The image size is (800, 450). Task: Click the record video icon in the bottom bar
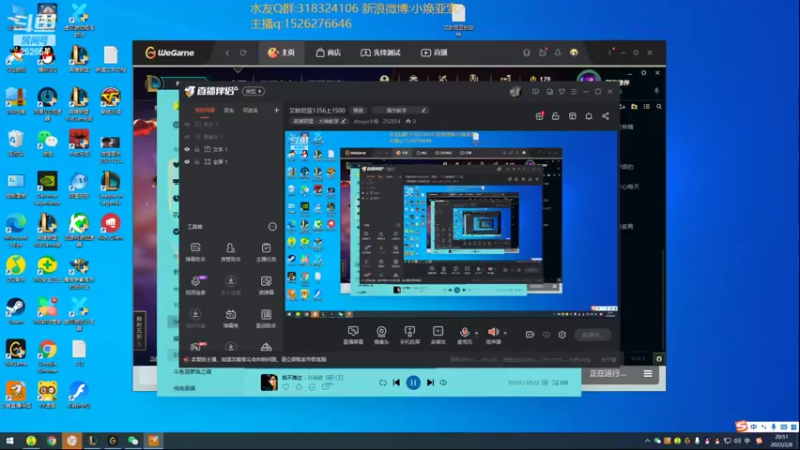pyautogui.click(x=530, y=335)
